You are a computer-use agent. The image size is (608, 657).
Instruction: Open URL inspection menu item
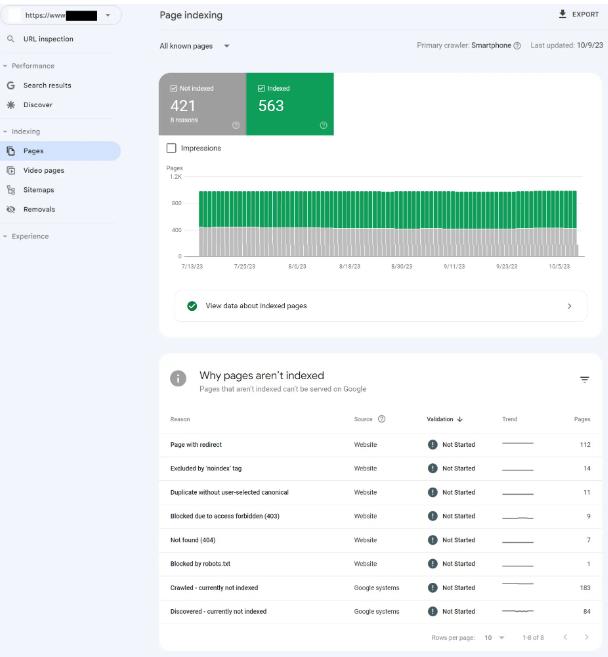click(61, 39)
